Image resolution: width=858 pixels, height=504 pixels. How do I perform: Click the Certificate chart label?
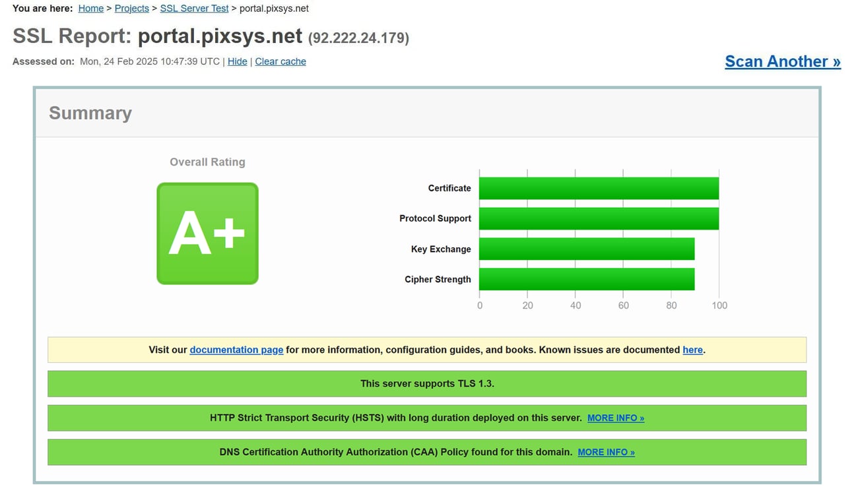pyautogui.click(x=449, y=188)
